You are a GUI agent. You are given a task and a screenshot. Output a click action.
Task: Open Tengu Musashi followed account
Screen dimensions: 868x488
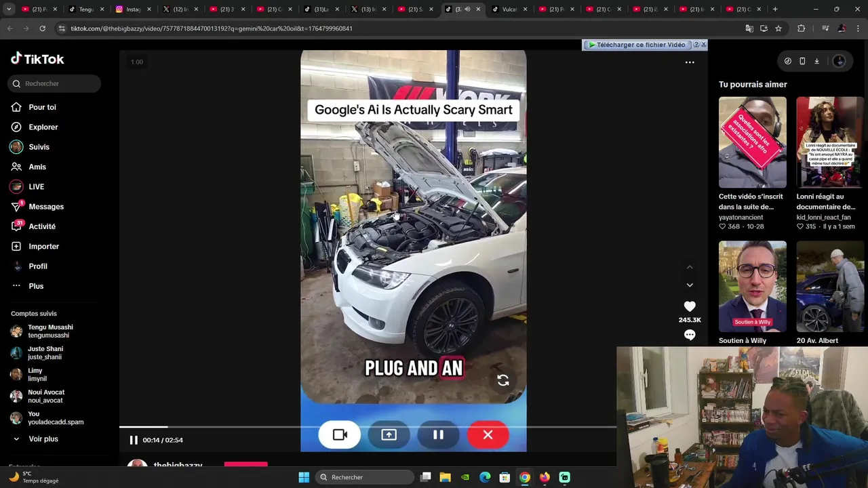tap(50, 331)
